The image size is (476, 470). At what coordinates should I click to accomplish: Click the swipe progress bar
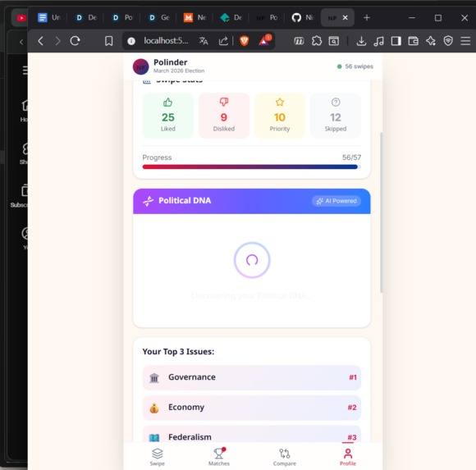(x=252, y=167)
